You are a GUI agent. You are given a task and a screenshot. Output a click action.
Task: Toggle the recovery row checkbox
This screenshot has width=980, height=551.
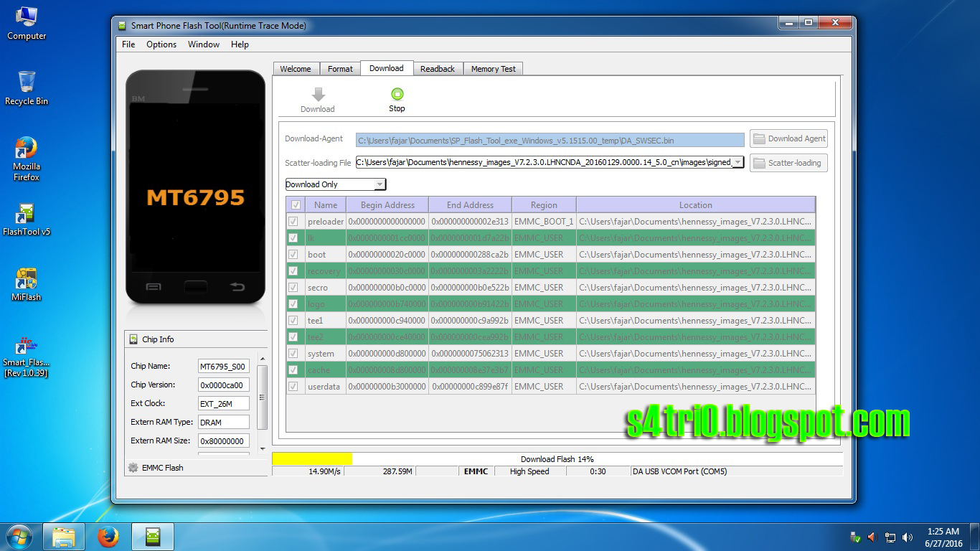pyautogui.click(x=293, y=271)
